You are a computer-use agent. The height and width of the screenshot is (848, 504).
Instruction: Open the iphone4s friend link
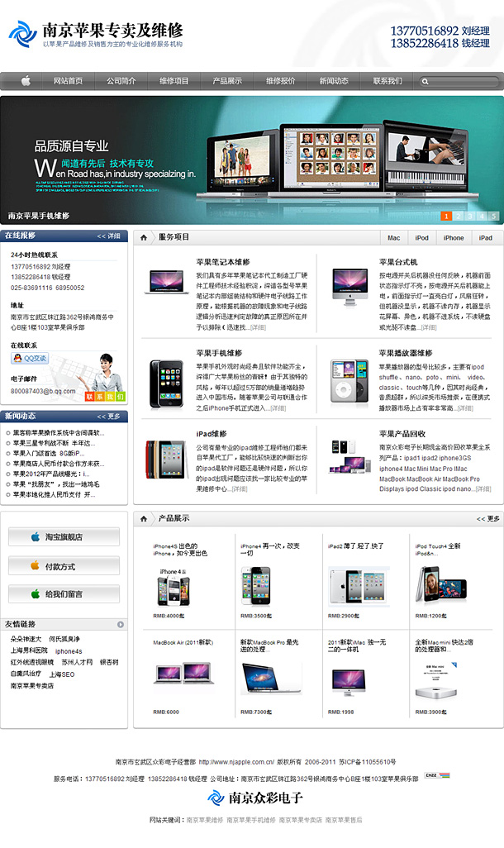pos(69,651)
